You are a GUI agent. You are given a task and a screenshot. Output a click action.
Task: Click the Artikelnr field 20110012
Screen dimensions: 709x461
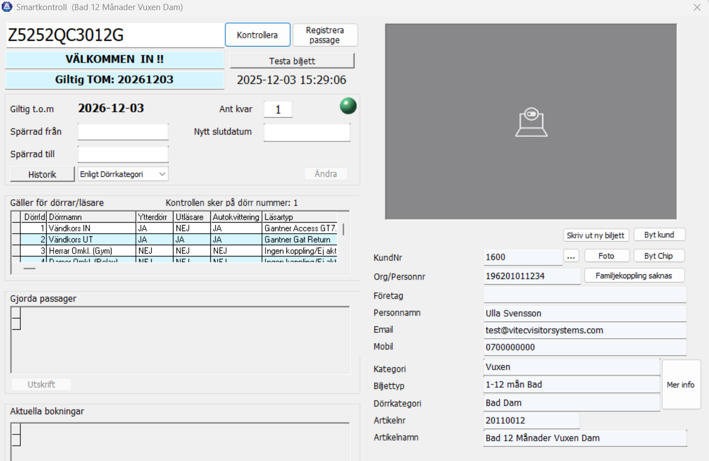pos(531,420)
